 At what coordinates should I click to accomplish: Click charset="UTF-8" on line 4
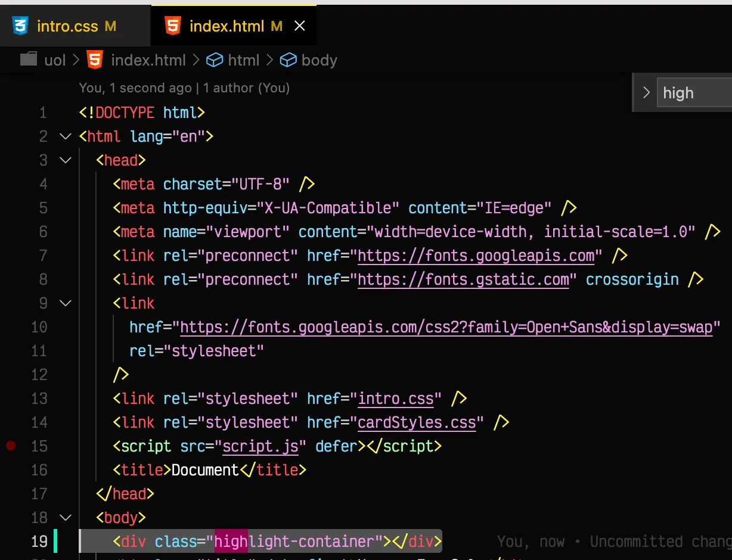coord(227,184)
